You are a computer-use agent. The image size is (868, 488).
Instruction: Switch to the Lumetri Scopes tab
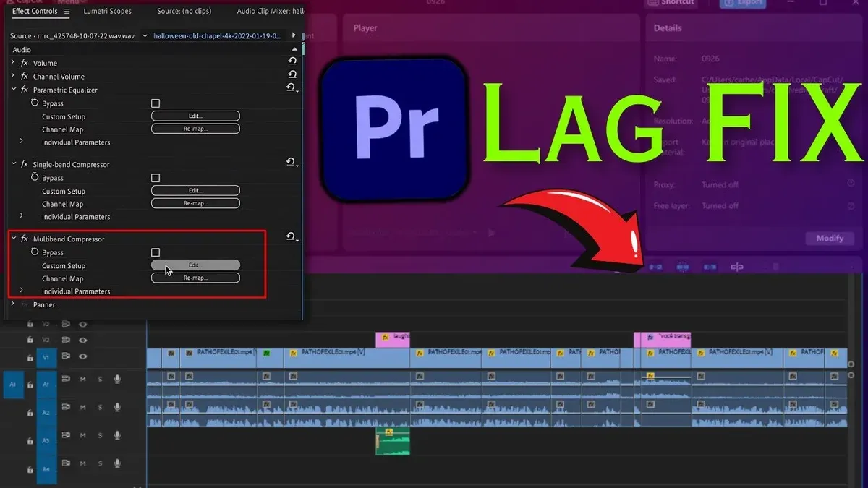coord(107,12)
